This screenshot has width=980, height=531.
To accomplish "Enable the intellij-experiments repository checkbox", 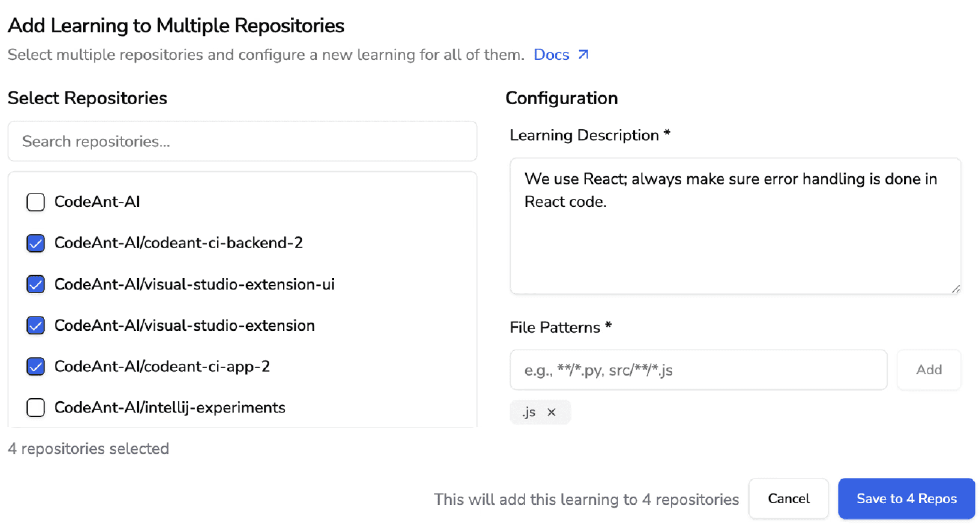I will click(x=35, y=407).
